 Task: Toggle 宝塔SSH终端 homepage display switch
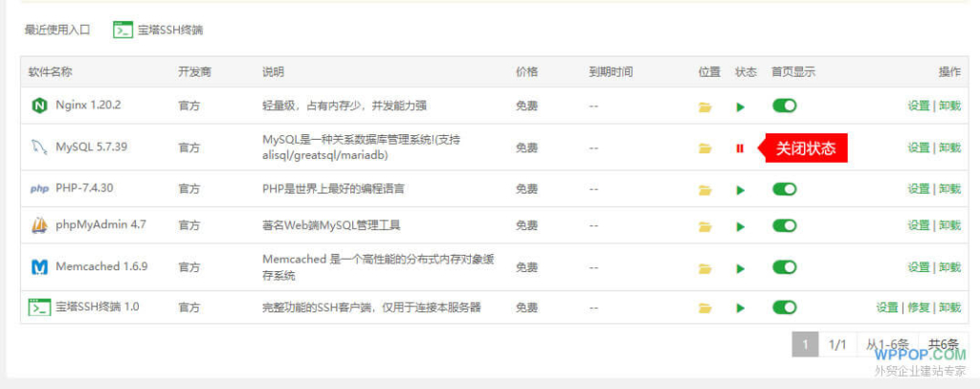click(785, 307)
